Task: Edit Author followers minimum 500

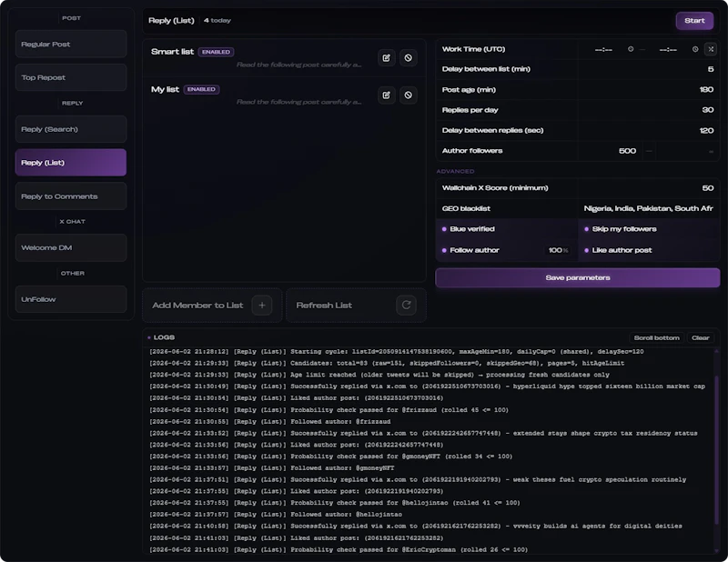Action: point(611,151)
